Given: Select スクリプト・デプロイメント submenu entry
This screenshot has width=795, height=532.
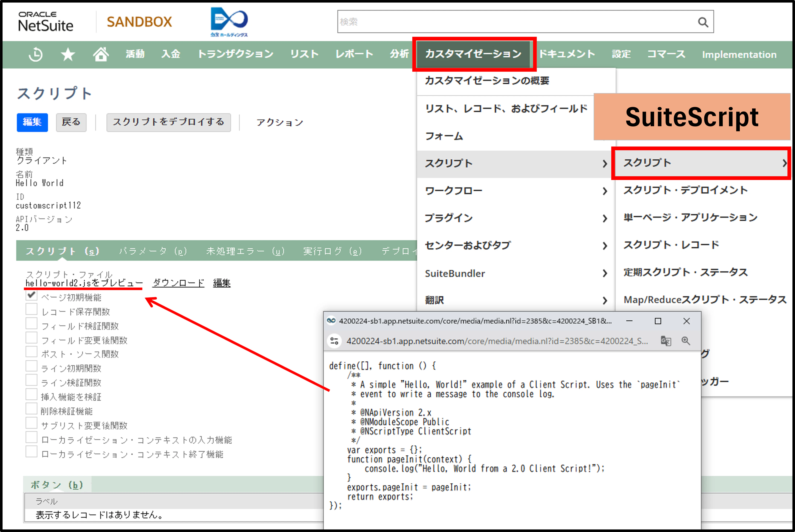Looking at the screenshot, I should [x=685, y=190].
